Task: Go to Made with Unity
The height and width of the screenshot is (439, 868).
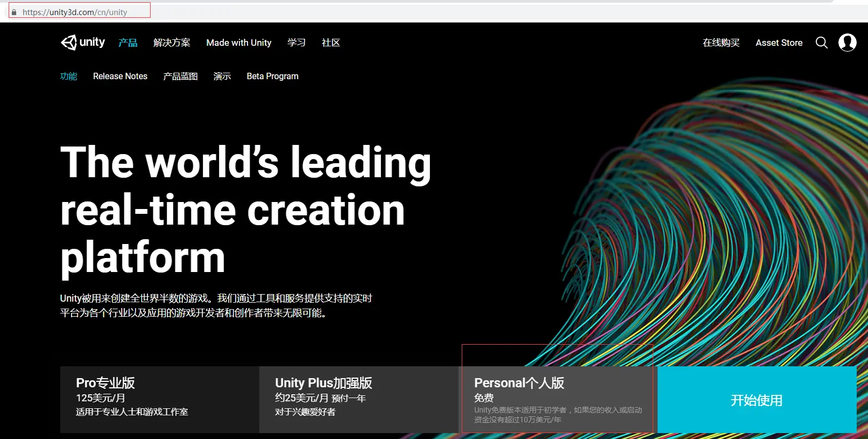Action: coord(239,43)
